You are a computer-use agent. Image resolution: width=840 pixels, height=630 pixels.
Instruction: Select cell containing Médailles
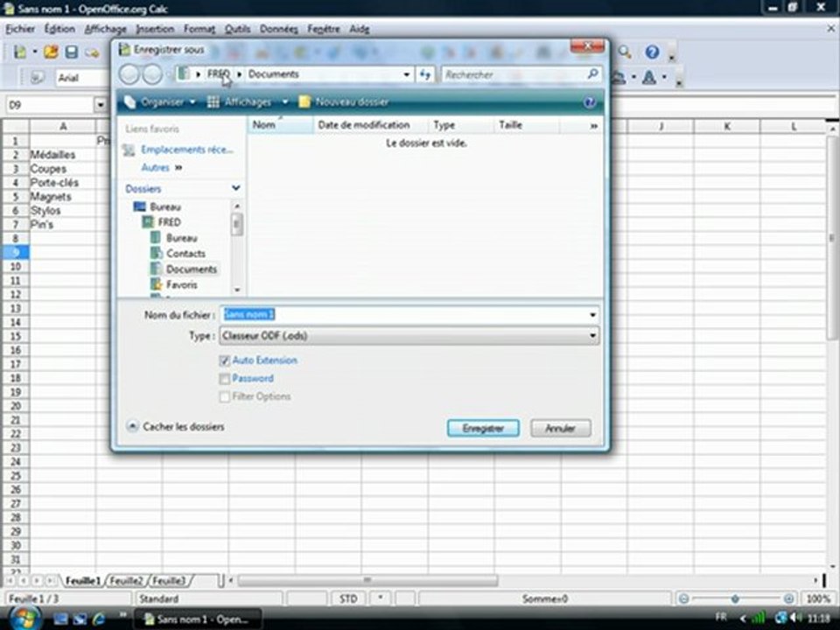[x=63, y=154]
